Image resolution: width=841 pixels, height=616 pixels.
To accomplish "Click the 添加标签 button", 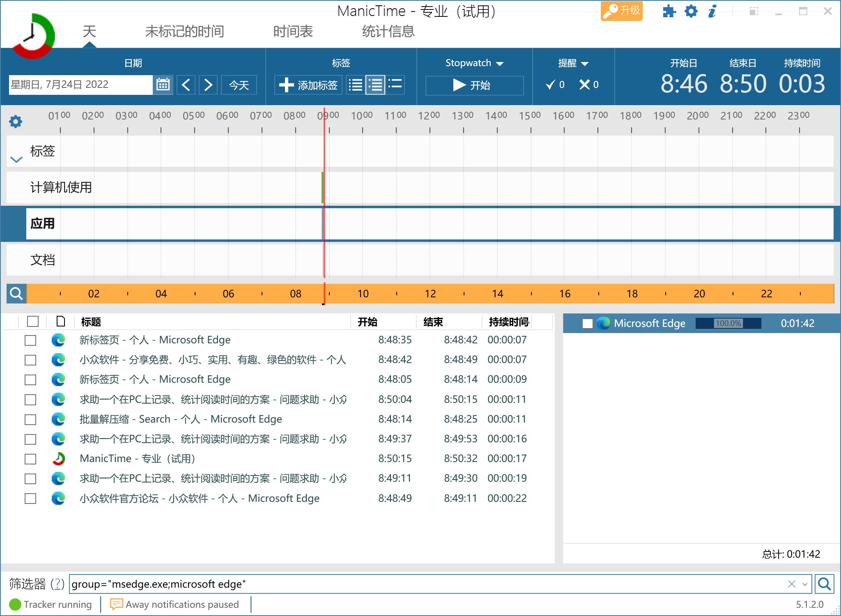I will pyautogui.click(x=308, y=85).
